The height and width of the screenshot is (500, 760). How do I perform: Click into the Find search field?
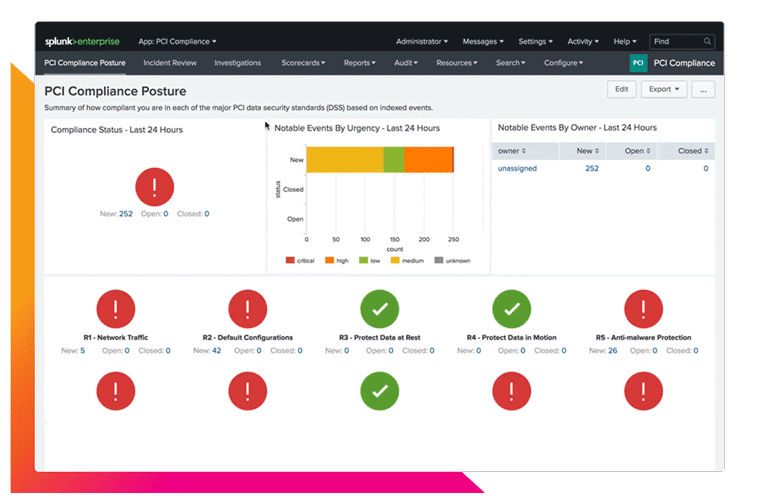[677, 42]
